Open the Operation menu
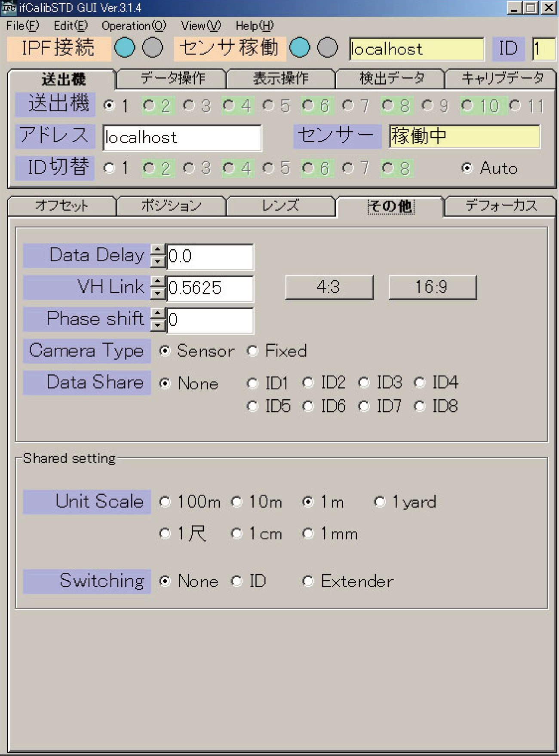Screen dimensions: 559x756 click(133, 26)
